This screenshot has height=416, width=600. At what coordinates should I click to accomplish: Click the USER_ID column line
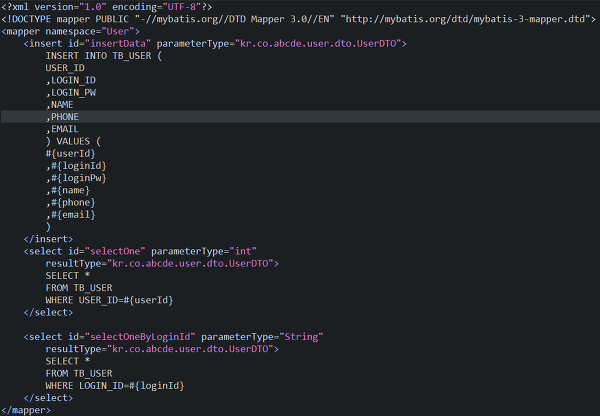click(65, 68)
